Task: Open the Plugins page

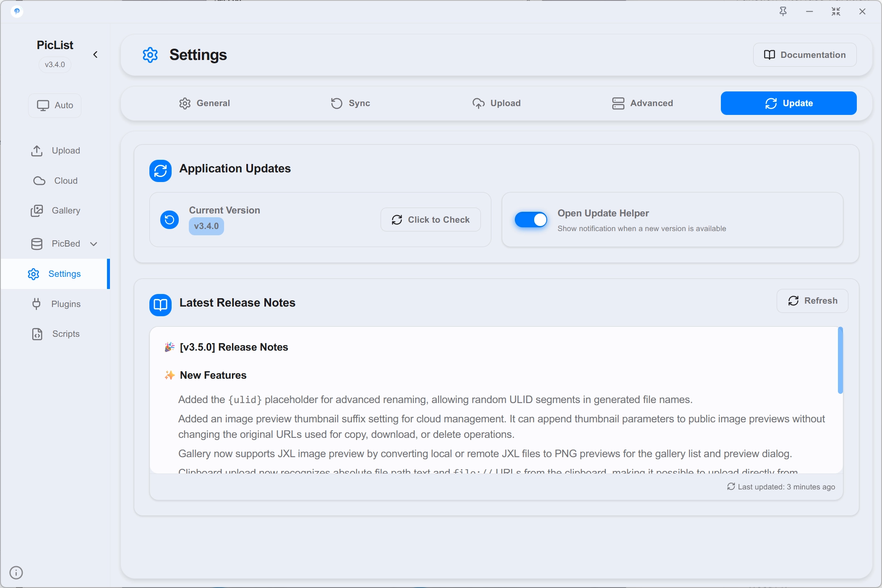Action: [x=55, y=304]
